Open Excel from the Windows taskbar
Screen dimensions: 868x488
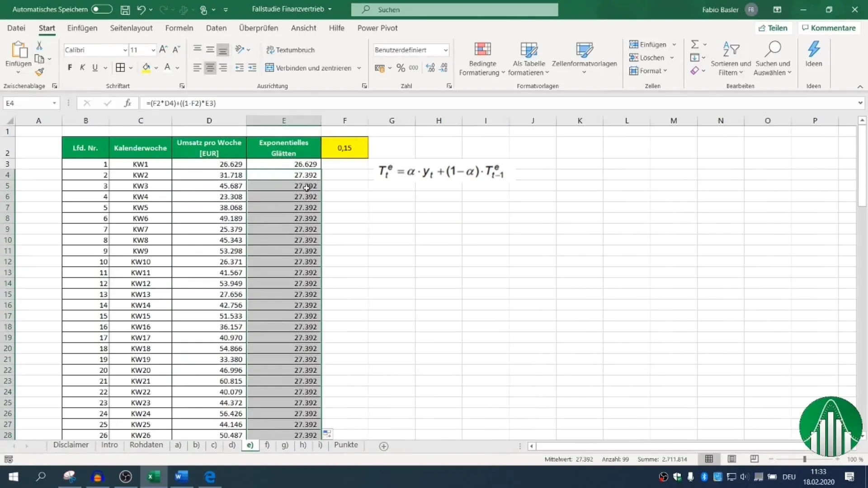pyautogui.click(x=153, y=477)
